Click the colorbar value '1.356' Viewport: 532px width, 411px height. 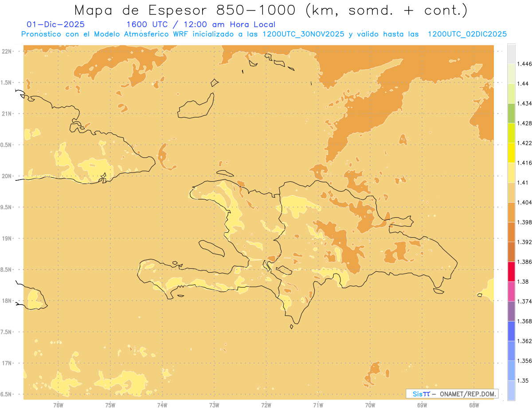click(x=525, y=361)
